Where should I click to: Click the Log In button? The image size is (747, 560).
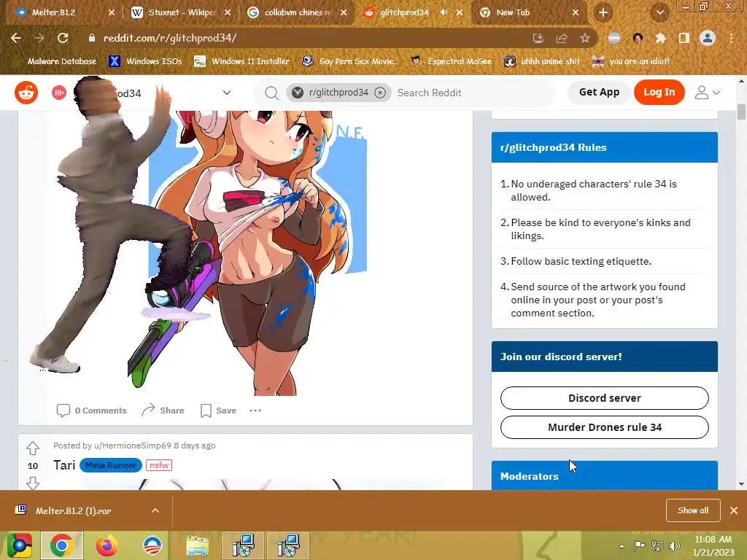click(659, 93)
